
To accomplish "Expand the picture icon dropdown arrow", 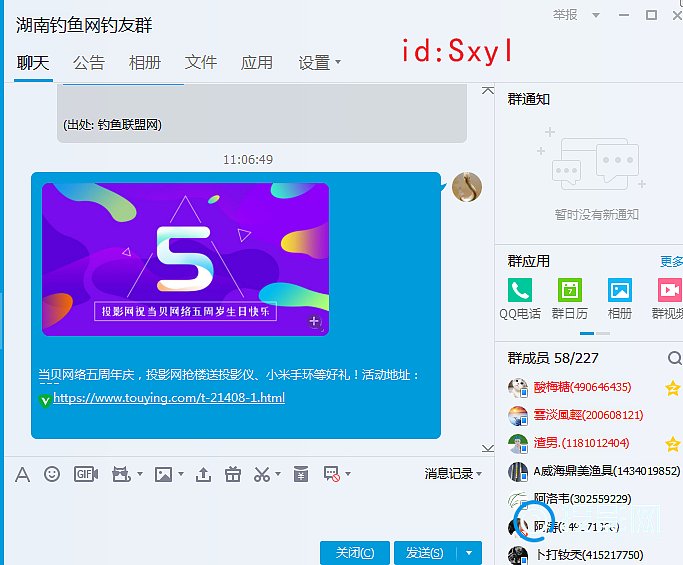I will pyautogui.click(x=181, y=473).
